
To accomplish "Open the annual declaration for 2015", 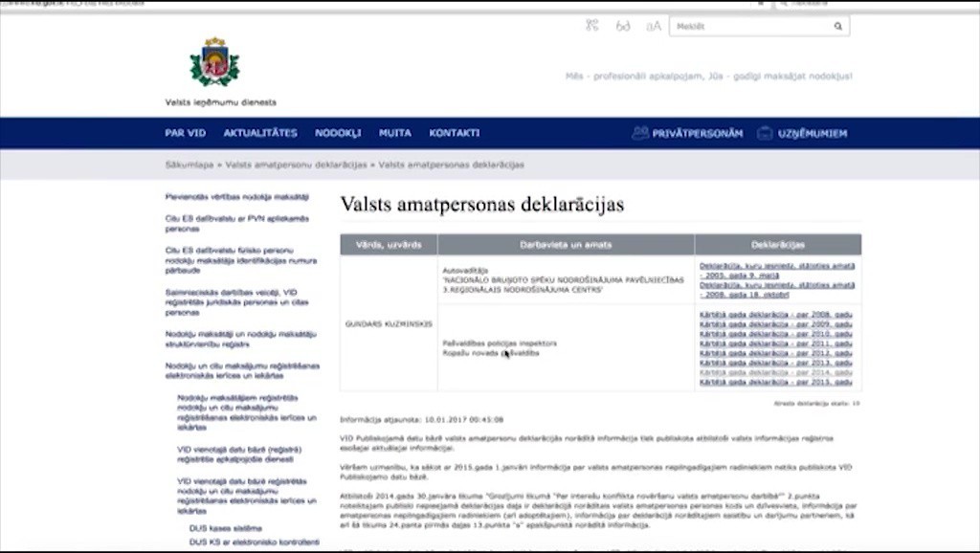I will click(x=775, y=382).
